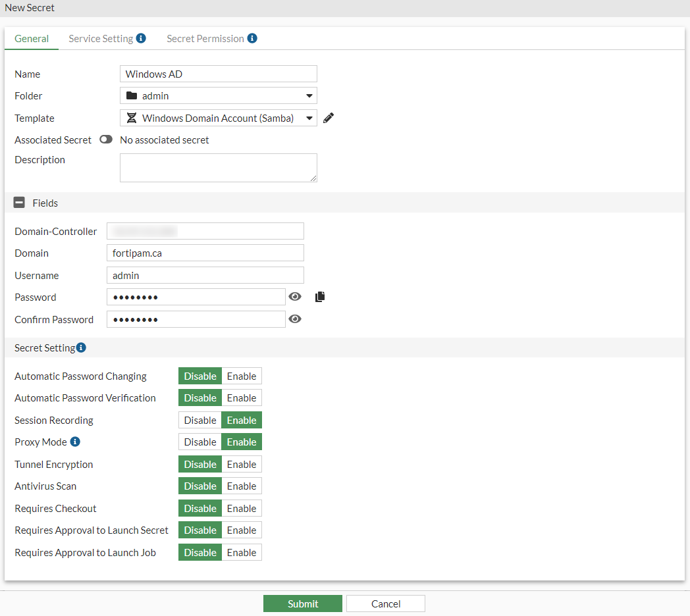Click the copy icon beside Password
Screen dimensions: 690x616
(x=320, y=296)
